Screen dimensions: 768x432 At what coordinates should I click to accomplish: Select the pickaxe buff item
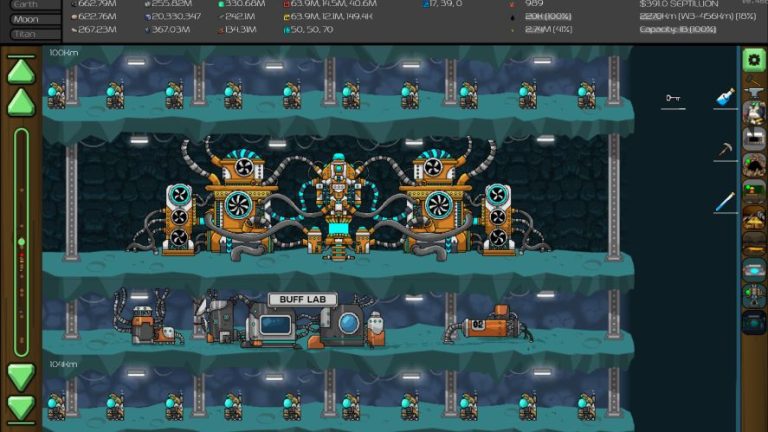click(725, 149)
